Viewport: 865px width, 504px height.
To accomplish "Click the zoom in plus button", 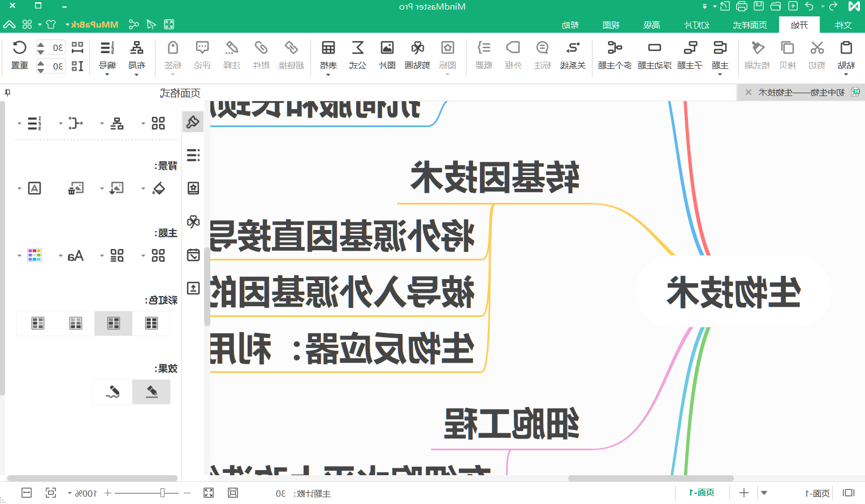I will click(x=107, y=493).
